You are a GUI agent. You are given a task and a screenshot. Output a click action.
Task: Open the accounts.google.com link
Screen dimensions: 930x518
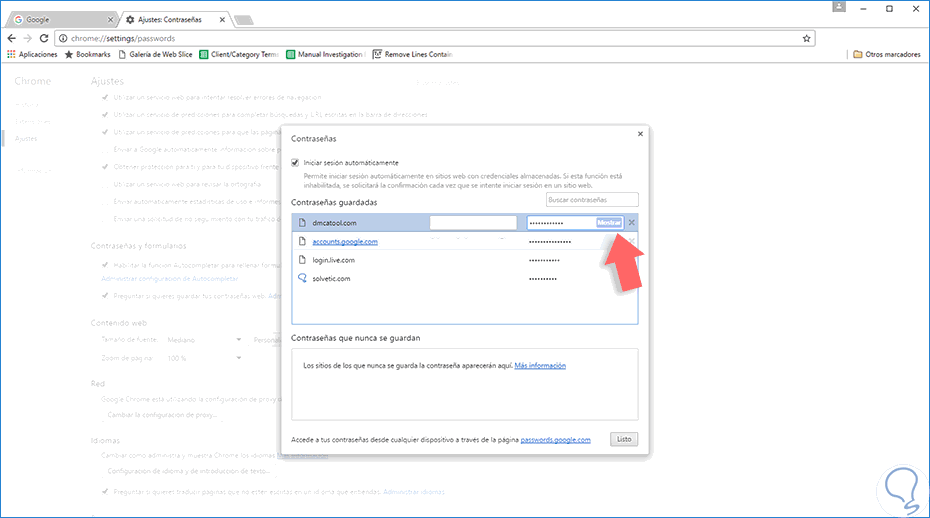[x=345, y=241]
